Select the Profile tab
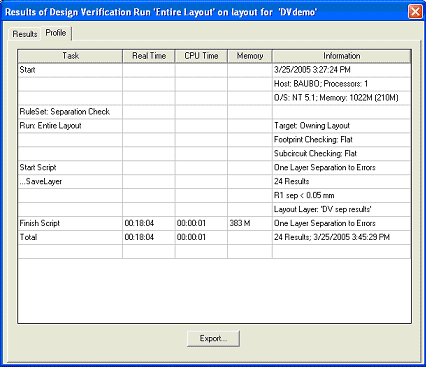Viewport: 426px width, 367px height. [56, 33]
